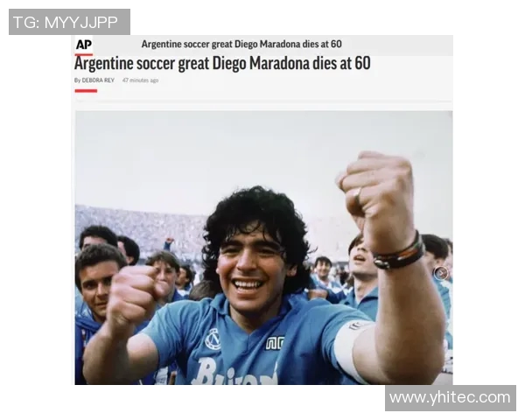Select the small sticky header article title
The image size is (525, 420).
coord(241,45)
